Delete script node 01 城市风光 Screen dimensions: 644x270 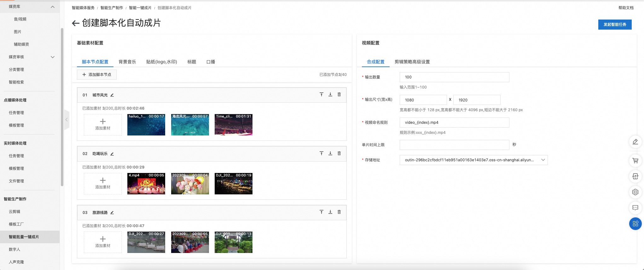(339, 95)
